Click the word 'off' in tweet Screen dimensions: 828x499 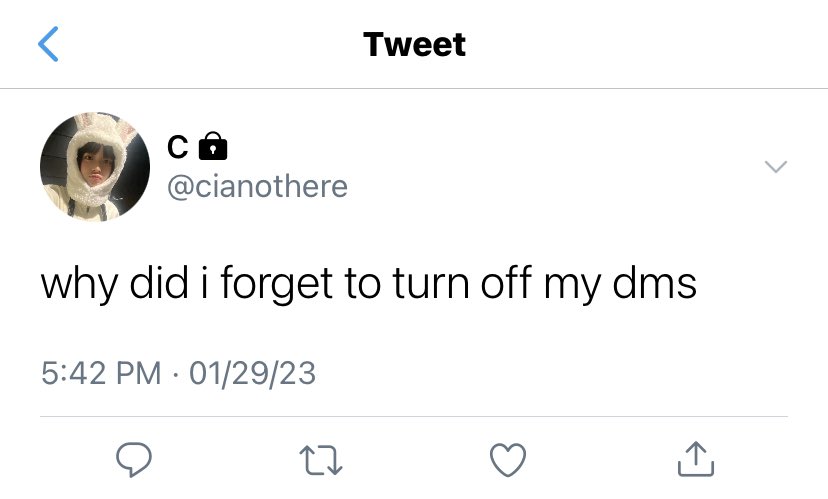click(x=508, y=284)
